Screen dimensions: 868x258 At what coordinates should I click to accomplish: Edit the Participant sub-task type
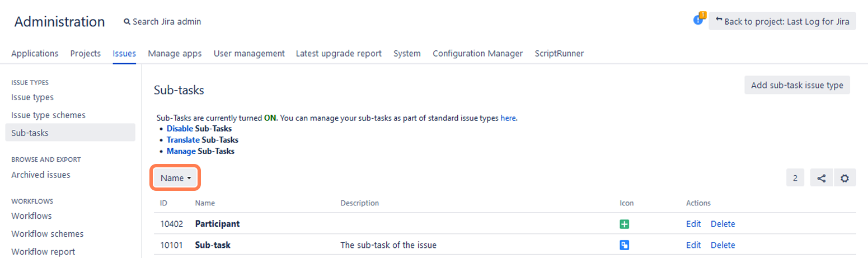point(693,224)
